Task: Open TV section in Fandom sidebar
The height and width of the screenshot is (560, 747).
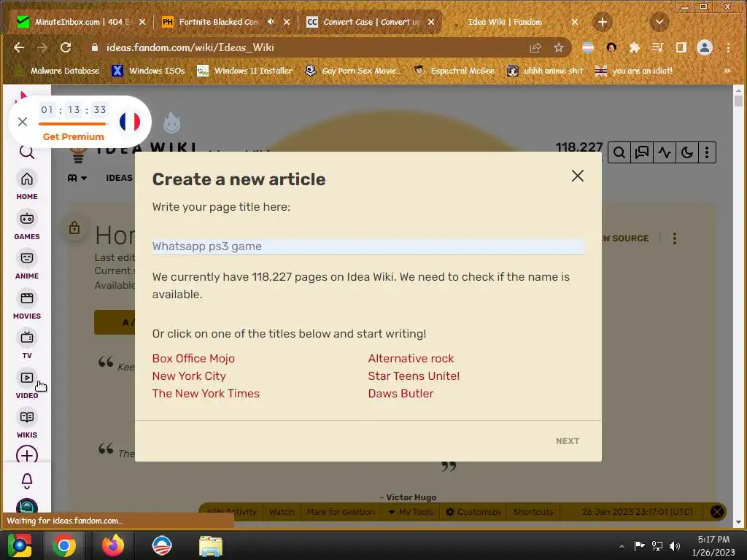Action: click(27, 344)
